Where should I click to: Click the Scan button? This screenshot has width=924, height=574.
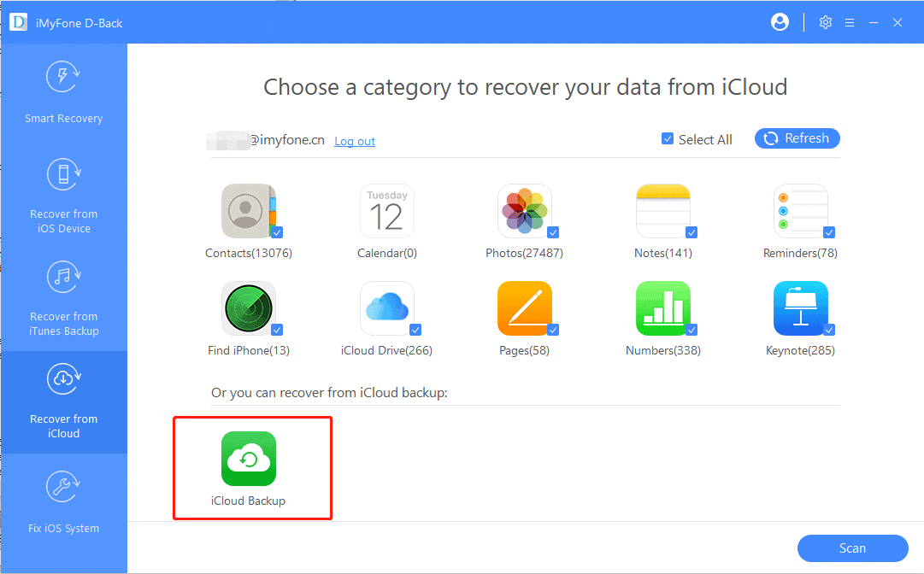[852, 548]
